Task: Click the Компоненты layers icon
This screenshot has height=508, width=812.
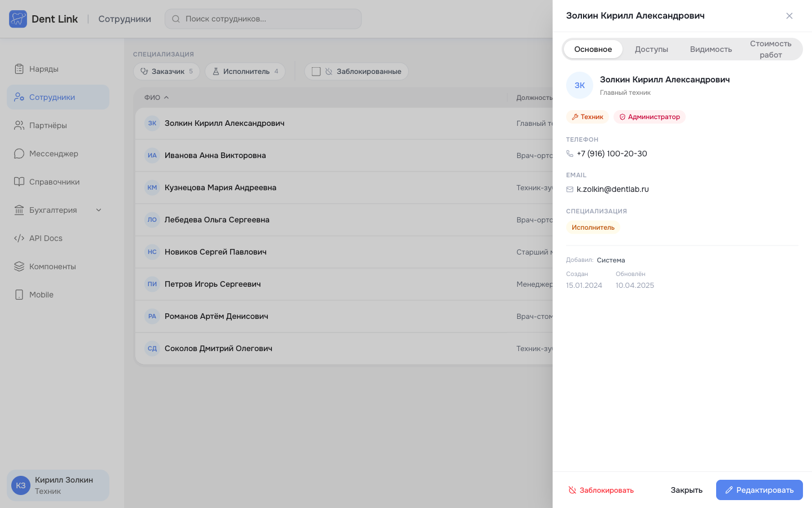Action: (x=19, y=266)
